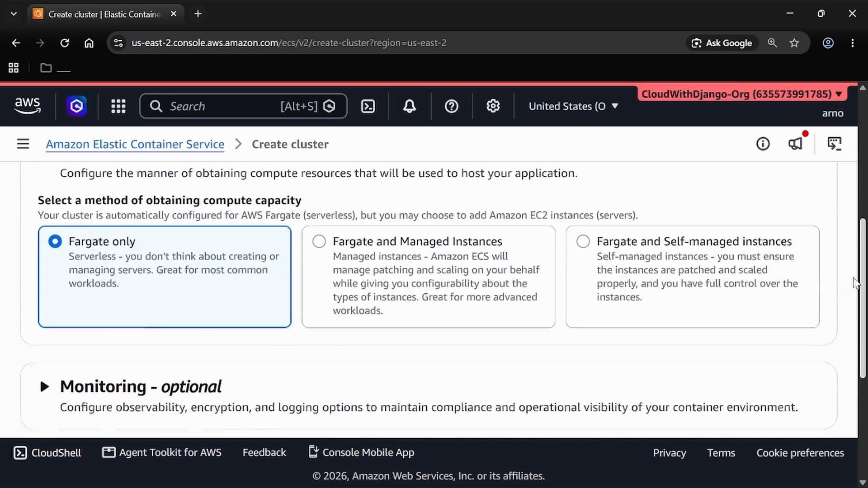Click the browser address bar URL
The width and height of the screenshot is (868, 488).
click(289, 43)
